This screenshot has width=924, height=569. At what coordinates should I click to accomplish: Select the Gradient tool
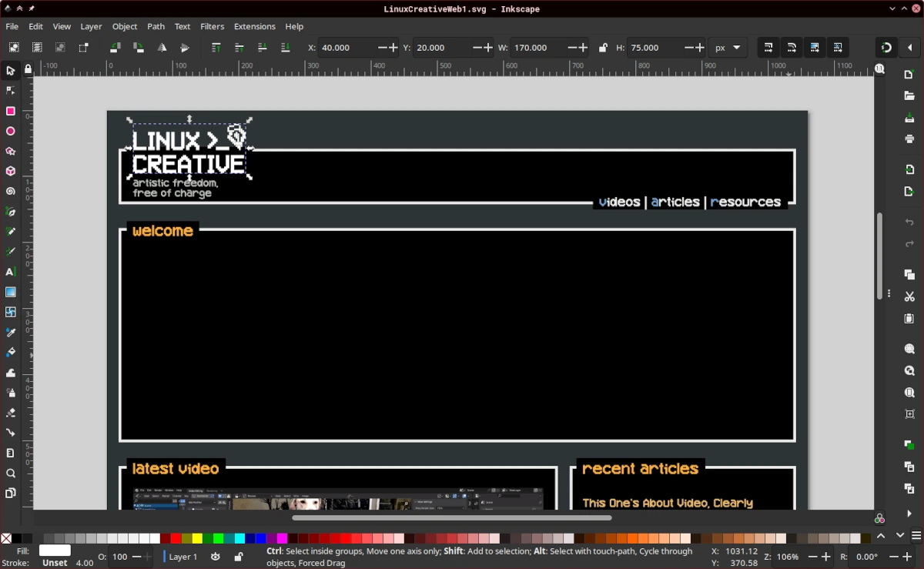(x=11, y=292)
